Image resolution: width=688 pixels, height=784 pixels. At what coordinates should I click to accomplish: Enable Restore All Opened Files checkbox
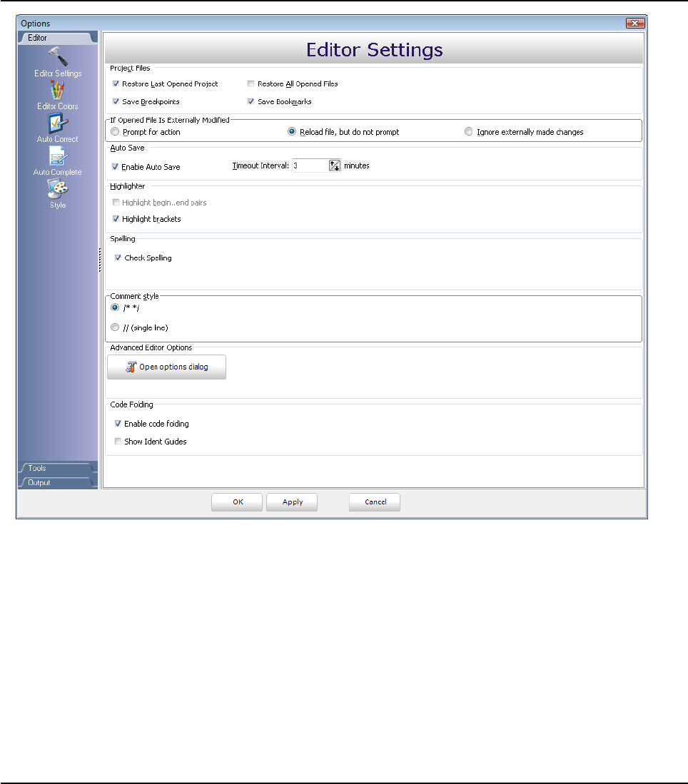(251, 84)
